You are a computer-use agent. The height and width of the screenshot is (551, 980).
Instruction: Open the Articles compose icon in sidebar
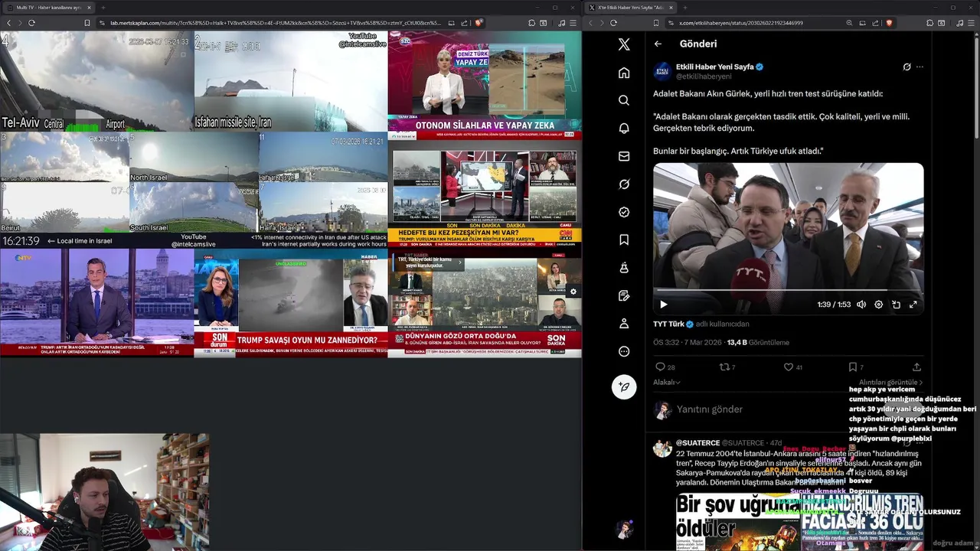[624, 296]
